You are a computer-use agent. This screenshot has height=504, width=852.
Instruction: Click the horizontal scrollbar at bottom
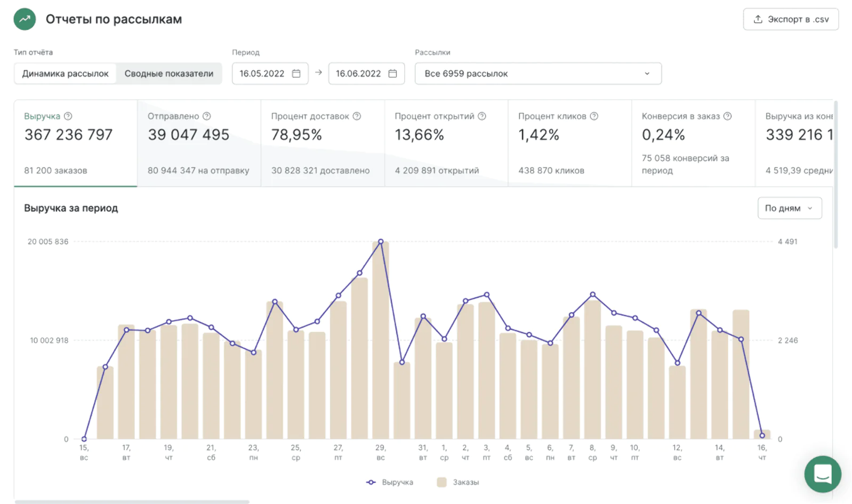132,501
